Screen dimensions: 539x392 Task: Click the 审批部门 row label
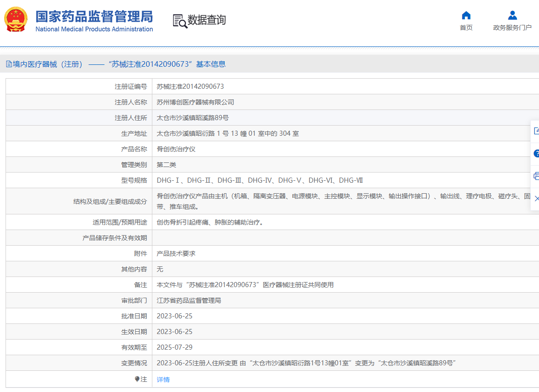coord(134,300)
